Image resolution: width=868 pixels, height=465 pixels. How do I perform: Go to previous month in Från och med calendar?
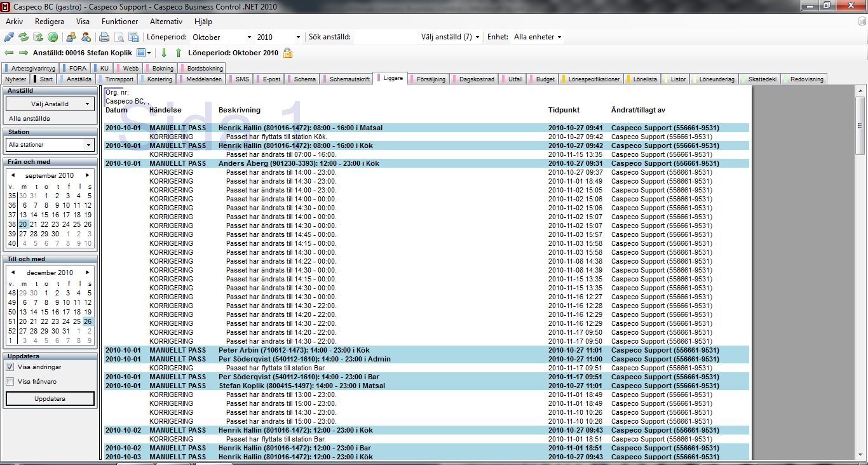13,175
